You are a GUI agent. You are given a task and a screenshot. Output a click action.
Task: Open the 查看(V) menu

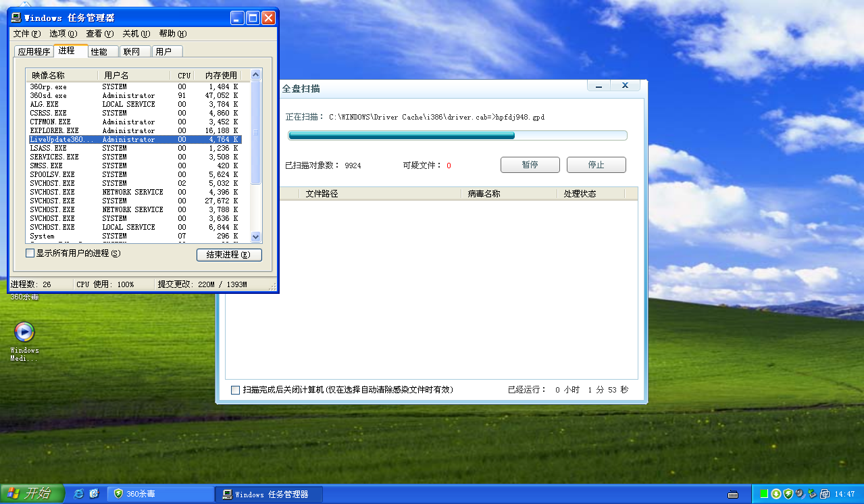(100, 34)
